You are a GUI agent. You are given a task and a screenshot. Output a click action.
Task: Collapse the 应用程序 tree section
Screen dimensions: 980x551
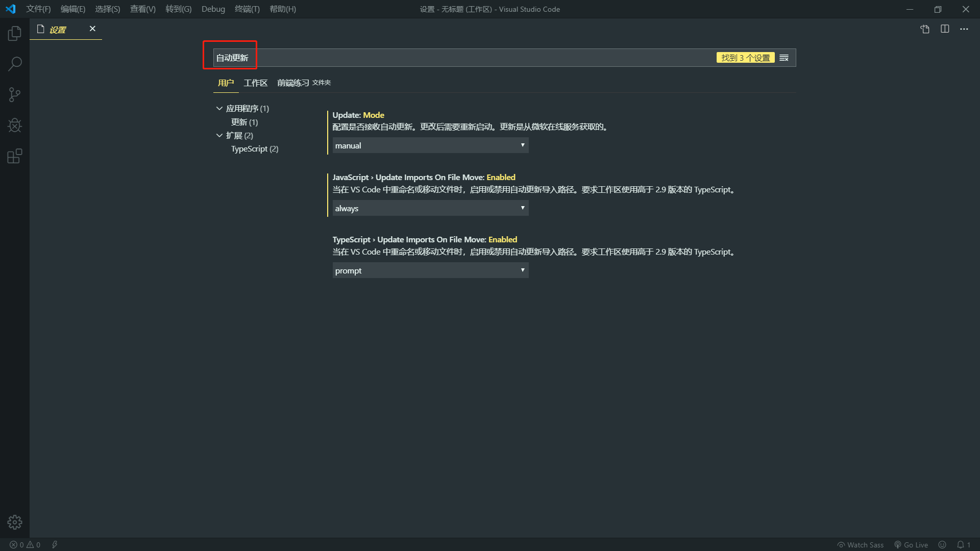coord(219,108)
